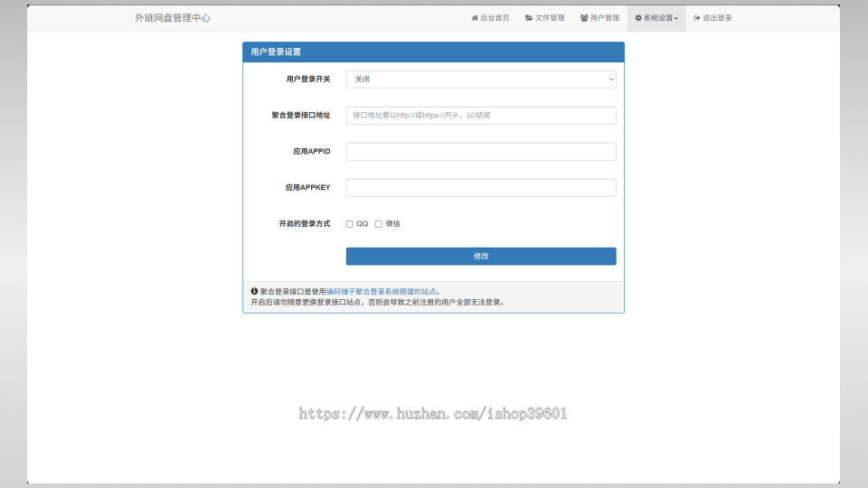Viewport: 868px width, 488px height.
Task: Focus the 应用APPID input field
Action: coord(481,152)
